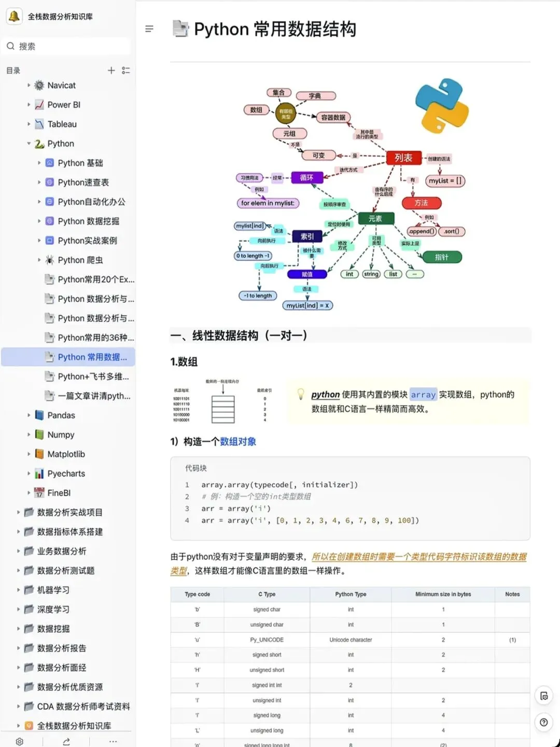Click the knowledge base bell avatar icon
560x747 pixels.
point(14,16)
